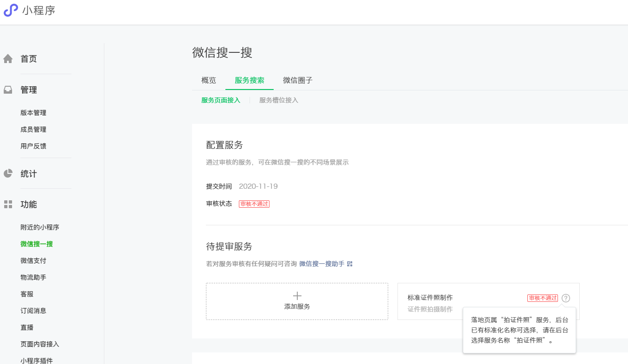628x364 pixels.
Task: Select 版本管理 in the sidebar
Action: pyautogui.click(x=33, y=113)
